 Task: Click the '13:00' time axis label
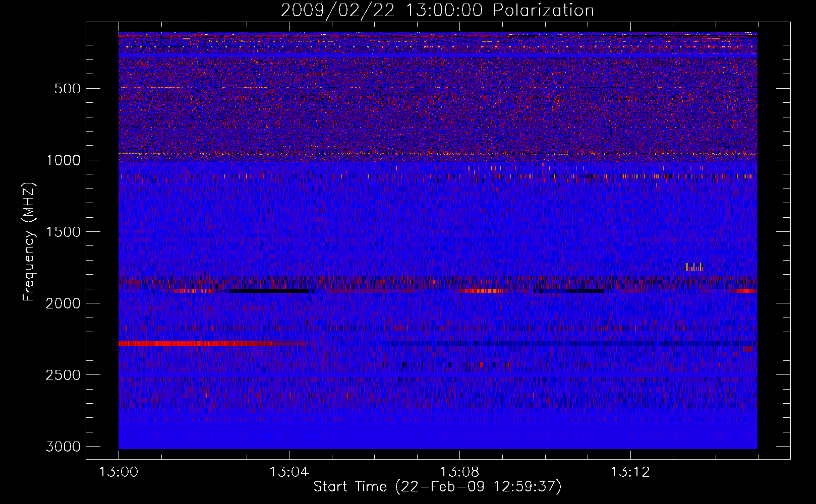(119, 472)
